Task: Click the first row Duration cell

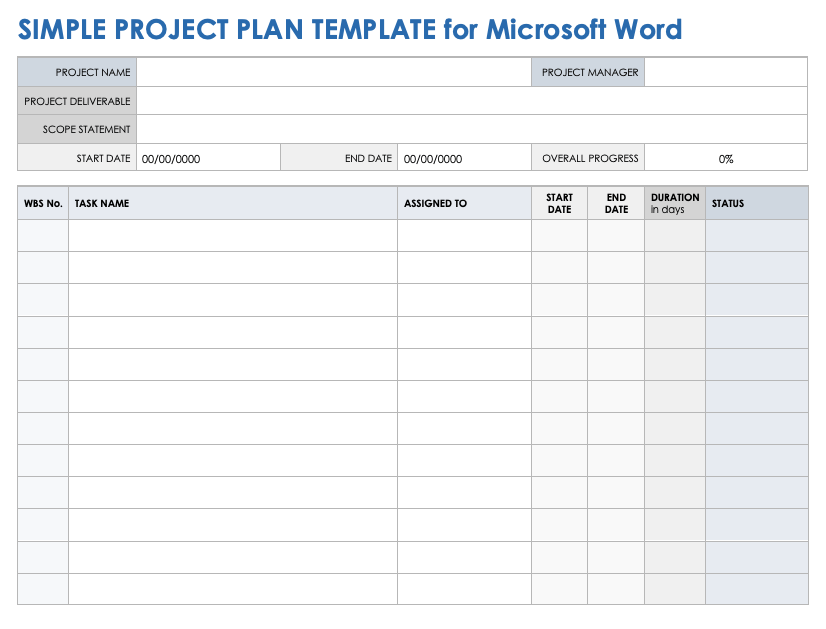Action: pos(675,236)
